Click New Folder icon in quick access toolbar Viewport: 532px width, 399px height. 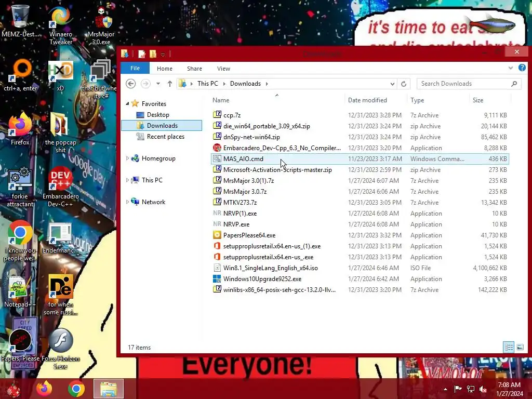tap(153, 54)
